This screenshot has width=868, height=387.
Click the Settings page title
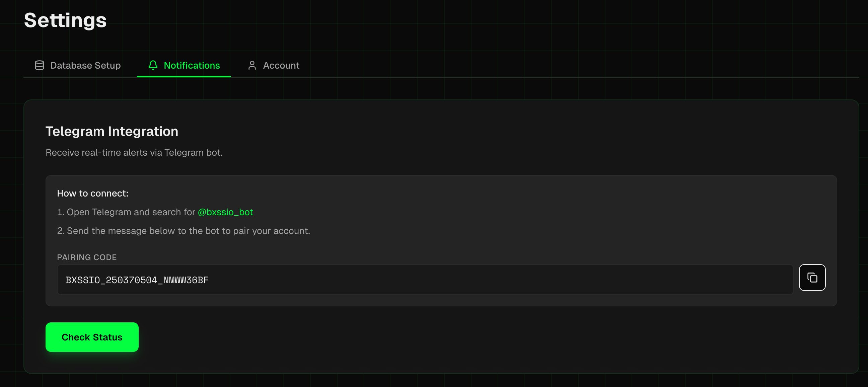pos(65,20)
